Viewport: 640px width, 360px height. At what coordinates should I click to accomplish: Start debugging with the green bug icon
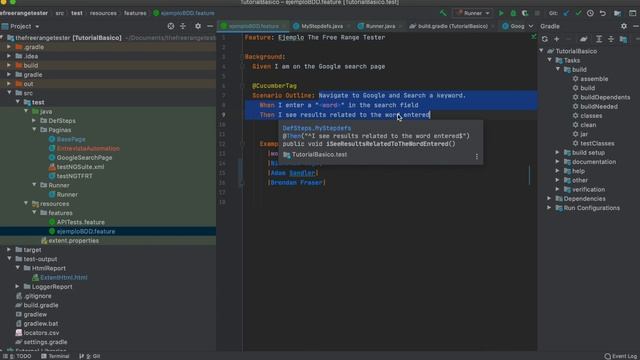(513, 13)
